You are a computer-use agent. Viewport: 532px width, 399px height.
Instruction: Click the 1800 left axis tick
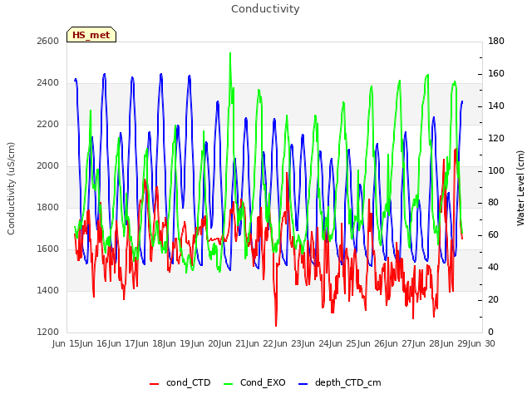tap(48, 207)
